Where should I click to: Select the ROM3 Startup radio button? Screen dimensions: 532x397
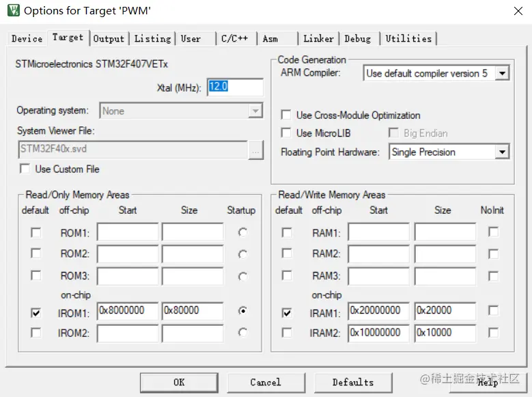(242, 277)
